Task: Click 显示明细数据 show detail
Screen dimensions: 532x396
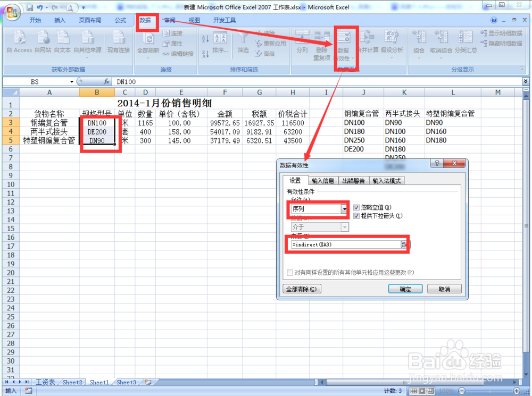Action: [501, 33]
